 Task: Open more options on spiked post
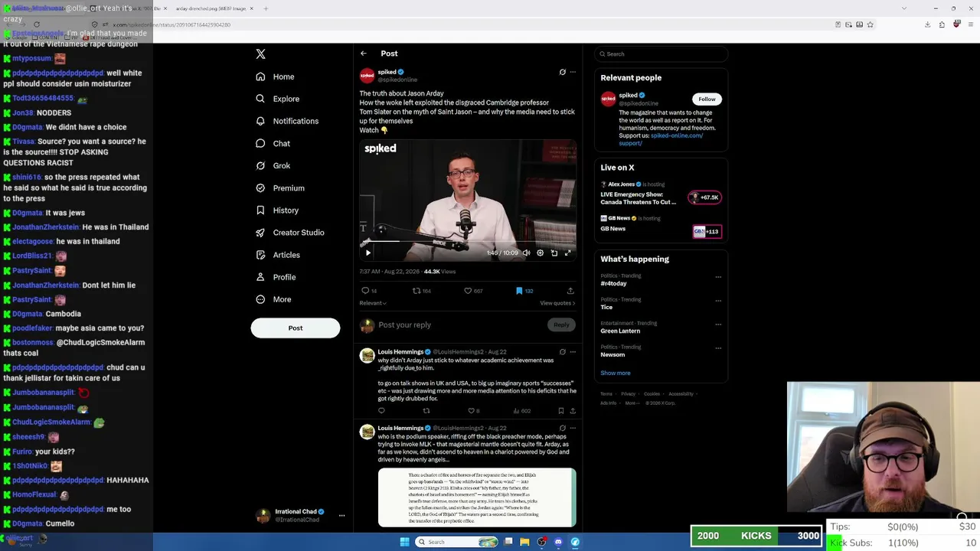click(573, 72)
